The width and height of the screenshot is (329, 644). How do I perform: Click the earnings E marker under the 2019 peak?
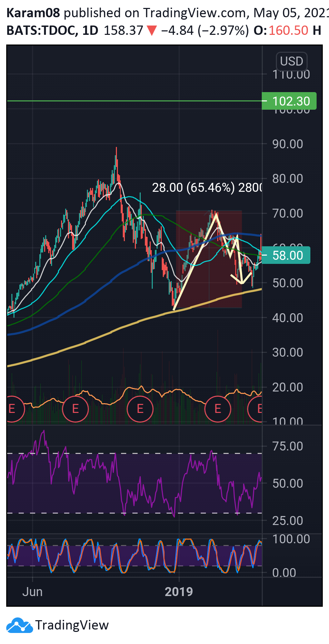point(218,409)
